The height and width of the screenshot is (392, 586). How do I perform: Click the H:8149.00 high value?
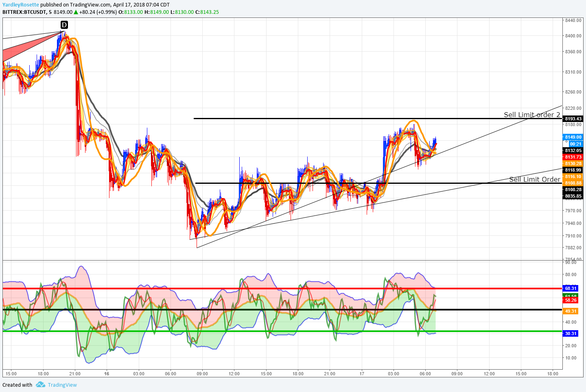point(157,12)
